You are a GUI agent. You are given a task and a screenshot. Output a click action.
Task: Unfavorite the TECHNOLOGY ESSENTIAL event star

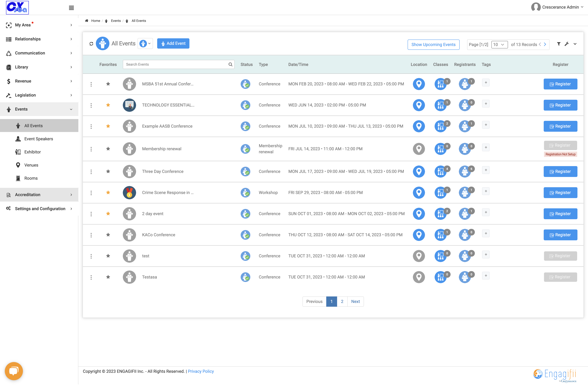click(x=108, y=105)
